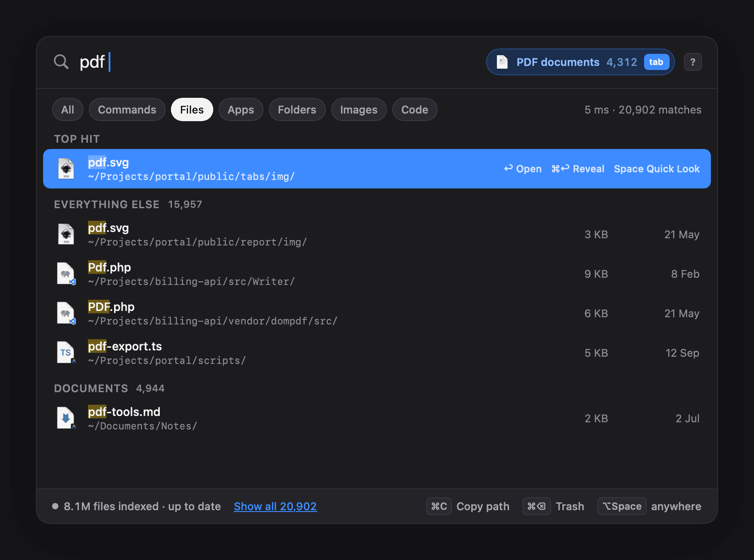Click the 2 Jul date of pdf-tools.md

pos(688,418)
